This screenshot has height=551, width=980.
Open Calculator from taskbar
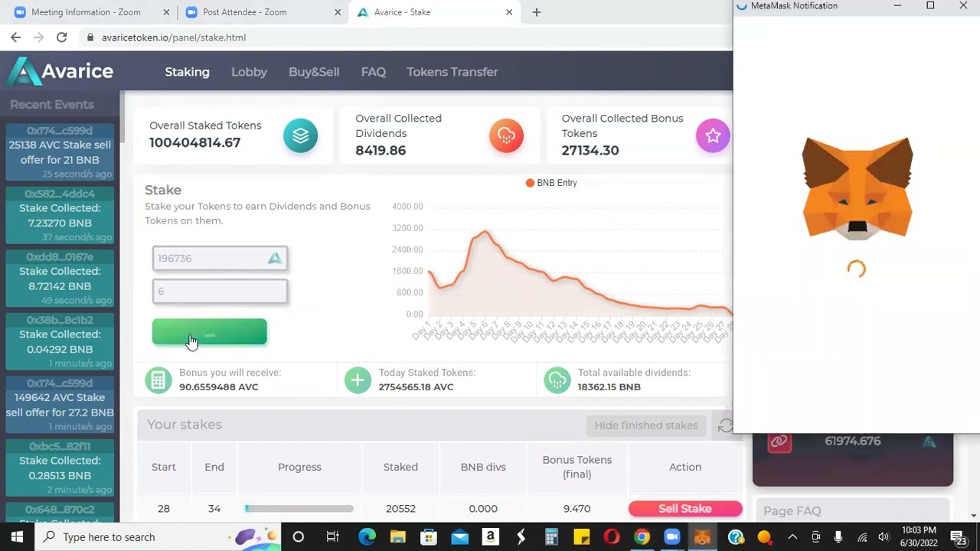[551, 536]
